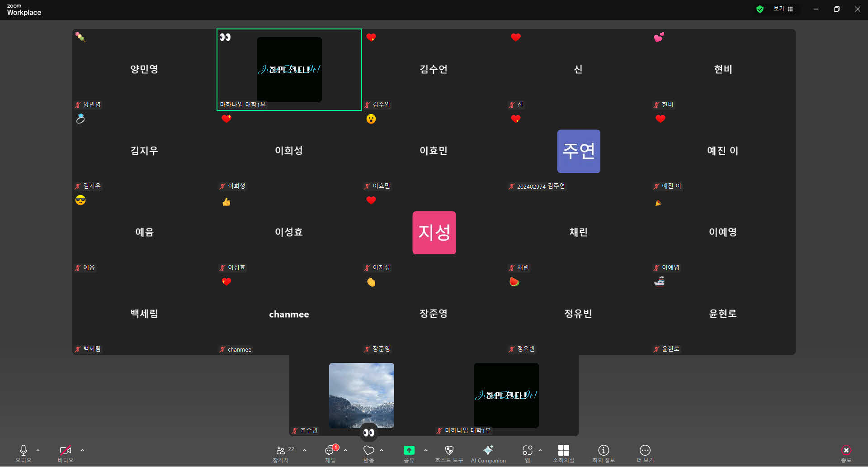The width and height of the screenshot is (868, 467).
Task: Expand the arrow next to 참가자
Action: point(305,450)
